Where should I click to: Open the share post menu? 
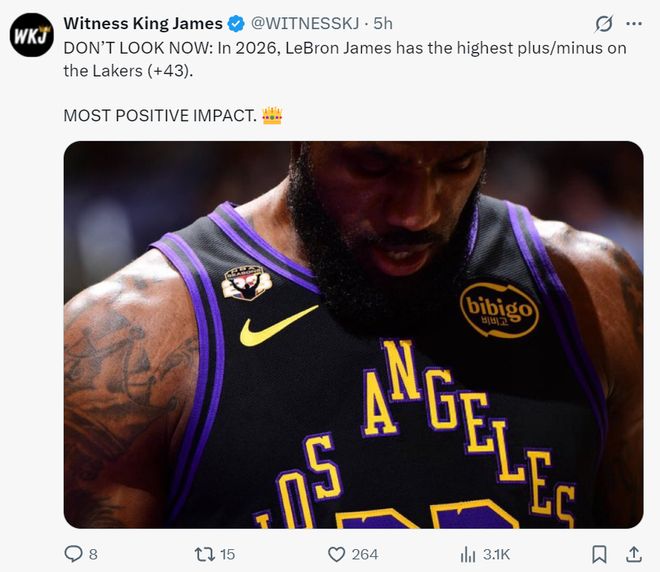634,553
